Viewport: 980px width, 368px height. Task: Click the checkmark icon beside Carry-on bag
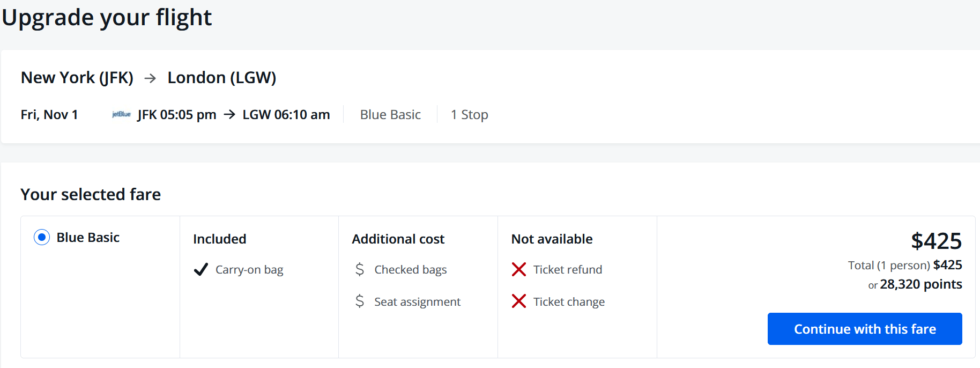point(201,269)
